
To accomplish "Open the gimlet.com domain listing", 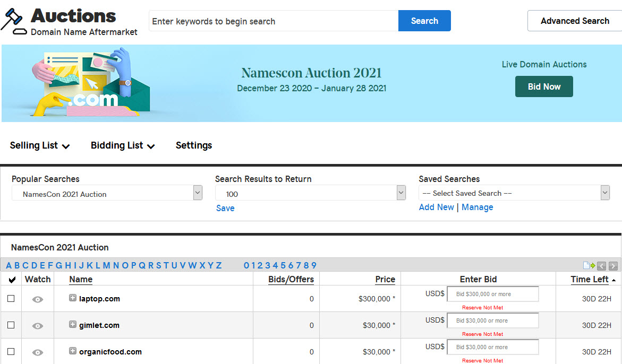I will pos(99,325).
